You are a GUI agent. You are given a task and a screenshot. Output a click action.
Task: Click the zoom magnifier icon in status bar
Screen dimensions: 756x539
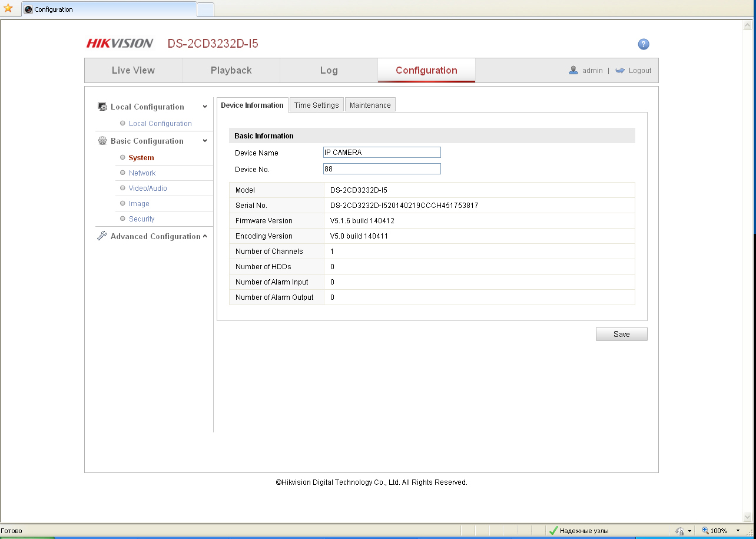[705, 531]
